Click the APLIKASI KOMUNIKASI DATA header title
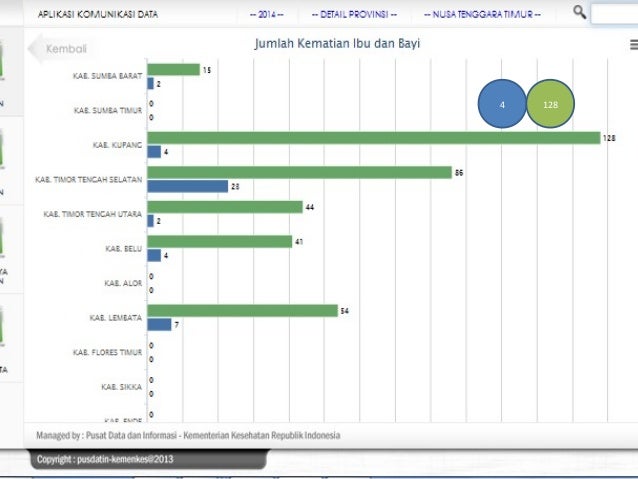This screenshot has width=638, height=479. pos(98,15)
